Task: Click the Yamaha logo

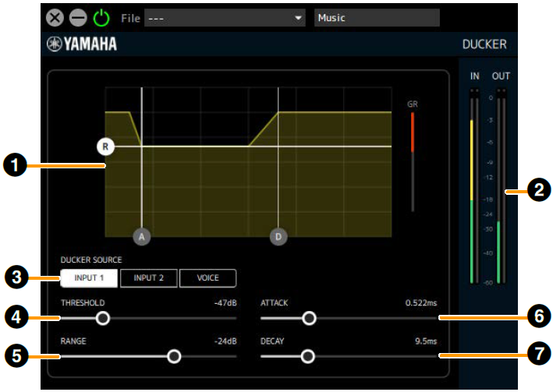Action: (x=82, y=44)
